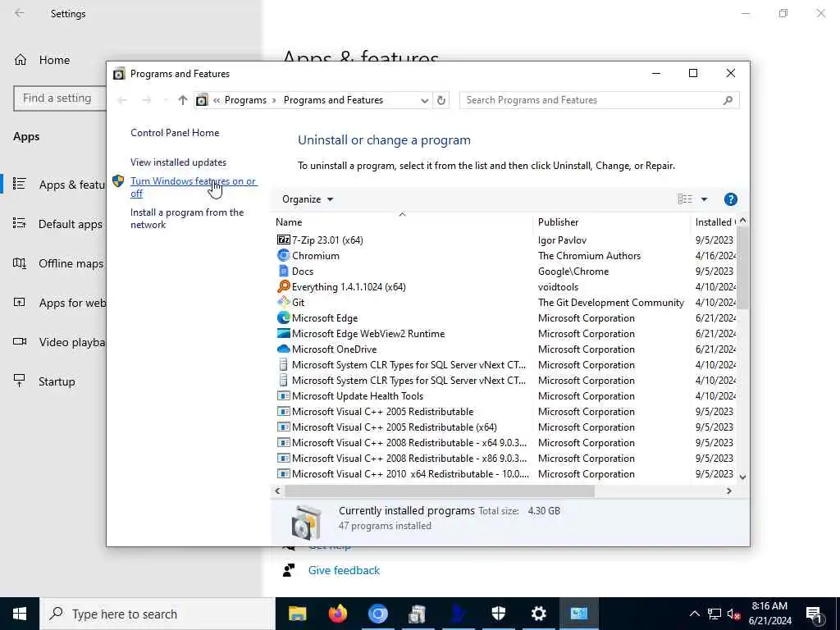Click the Edge WebView2 Runtime icon
The image size is (840, 630).
pos(283,333)
